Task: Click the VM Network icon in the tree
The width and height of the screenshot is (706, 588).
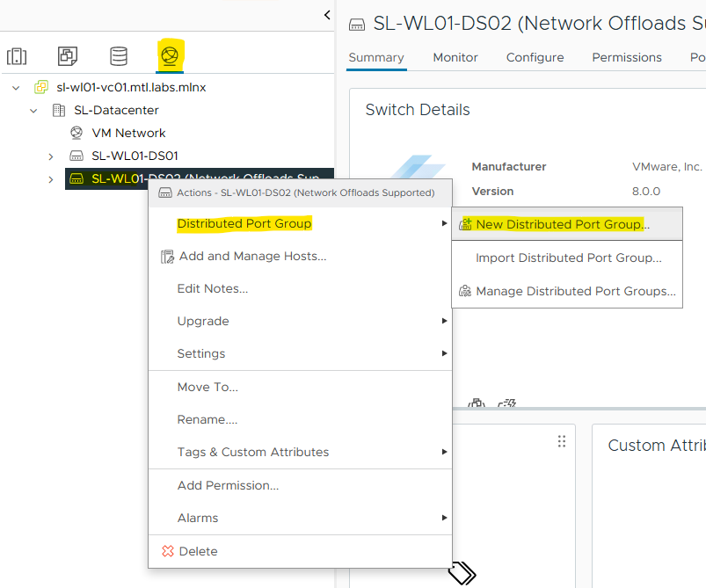Action: (76, 133)
